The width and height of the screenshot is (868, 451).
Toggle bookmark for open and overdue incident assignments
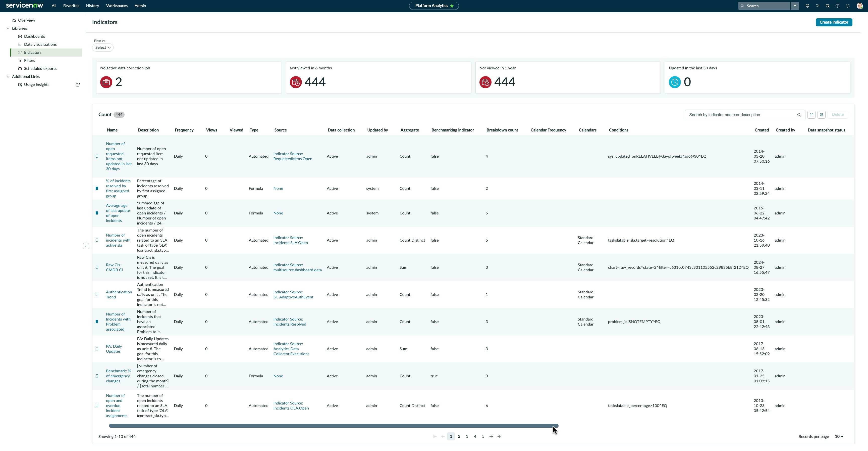[97, 406]
